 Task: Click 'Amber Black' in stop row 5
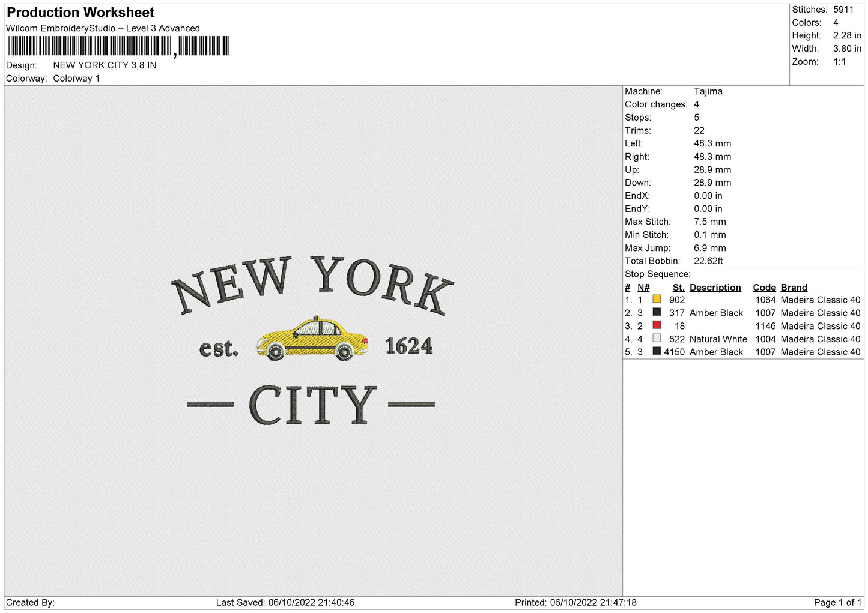716,352
